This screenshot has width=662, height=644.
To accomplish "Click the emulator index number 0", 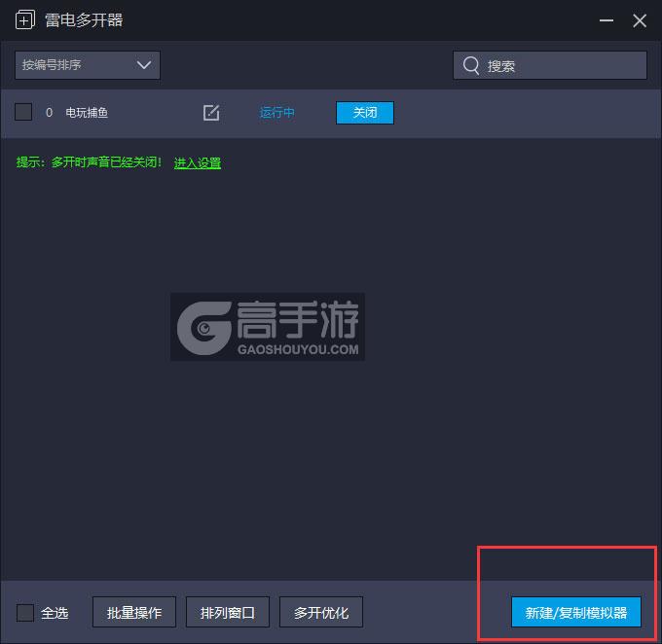I will 49,113.
